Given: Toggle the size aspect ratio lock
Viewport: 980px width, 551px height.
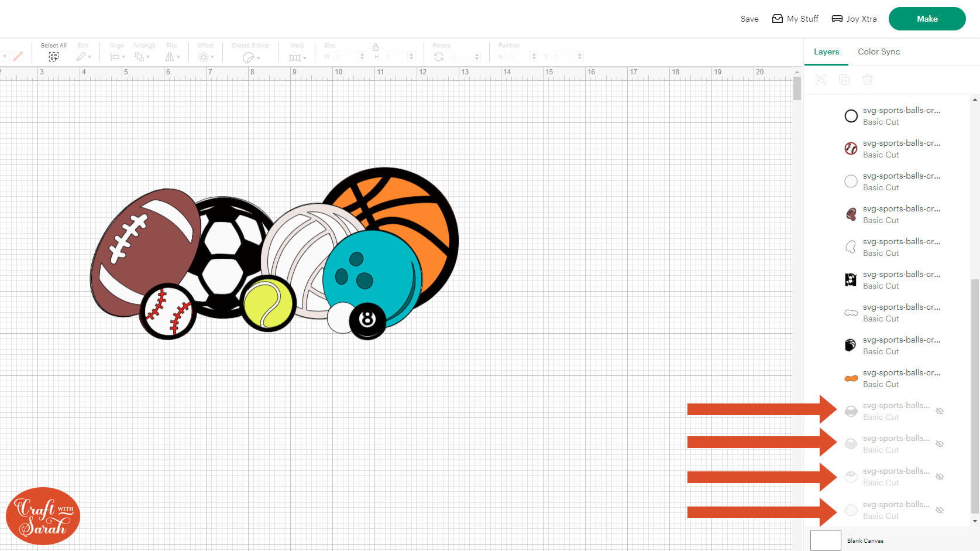Looking at the screenshot, I should coord(376,47).
